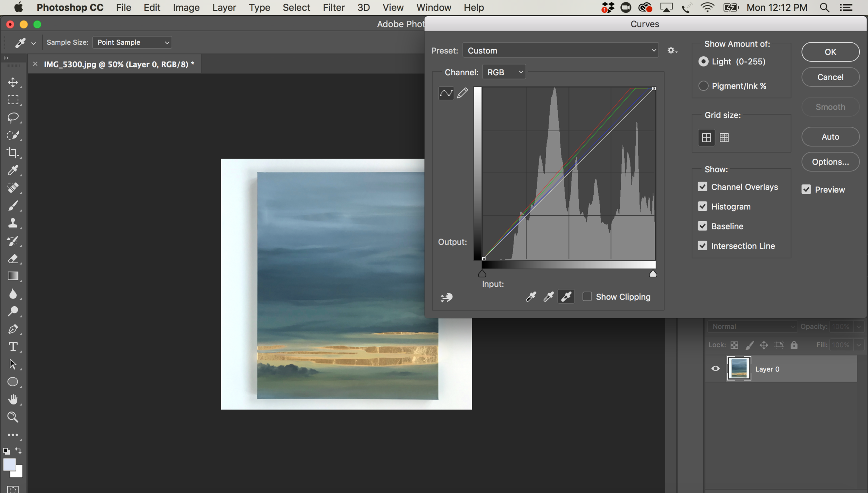Select the Eyedropper tool in toolbar

tap(13, 170)
